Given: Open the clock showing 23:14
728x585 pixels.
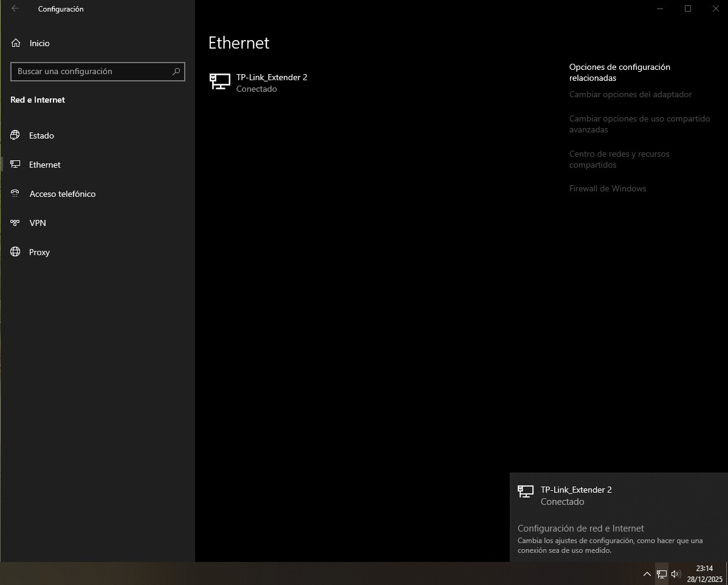Looking at the screenshot, I should pyautogui.click(x=704, y=568).
